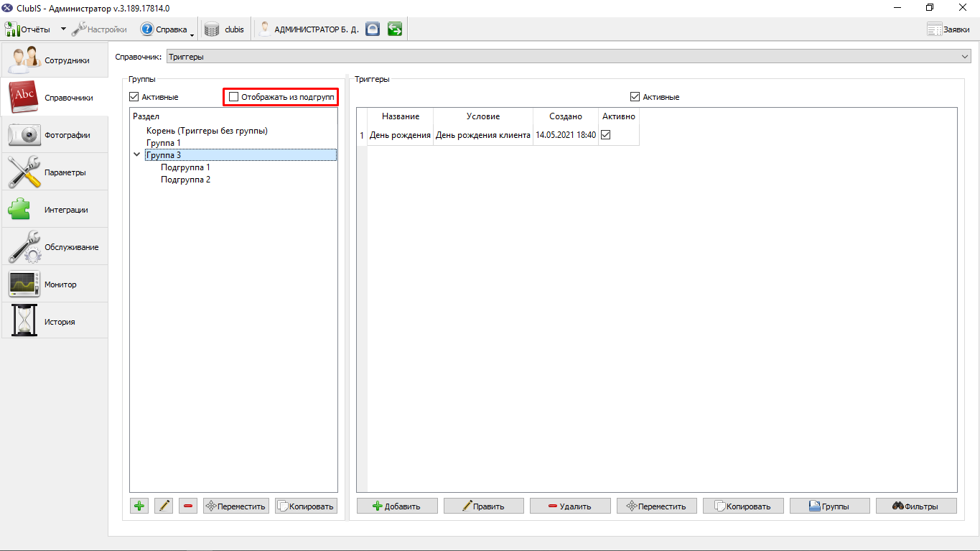Click the red minus delete-group icon

click(x=188, y=506)
